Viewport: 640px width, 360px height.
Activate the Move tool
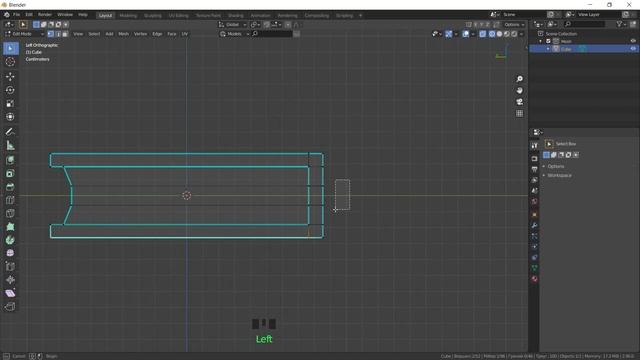point(11,76)
